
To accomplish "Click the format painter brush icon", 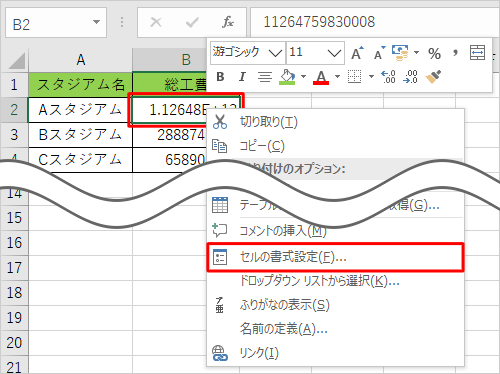I will click(433, 77).
